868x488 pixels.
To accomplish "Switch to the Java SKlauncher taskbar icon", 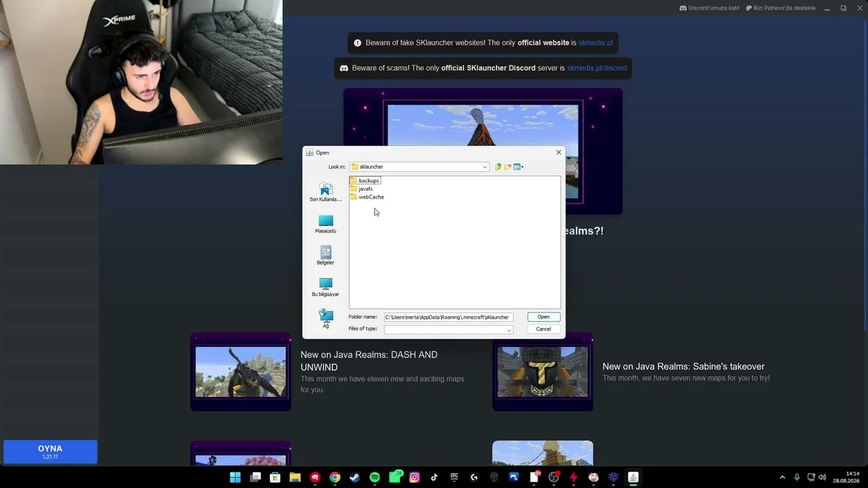I will pos(633,477).
